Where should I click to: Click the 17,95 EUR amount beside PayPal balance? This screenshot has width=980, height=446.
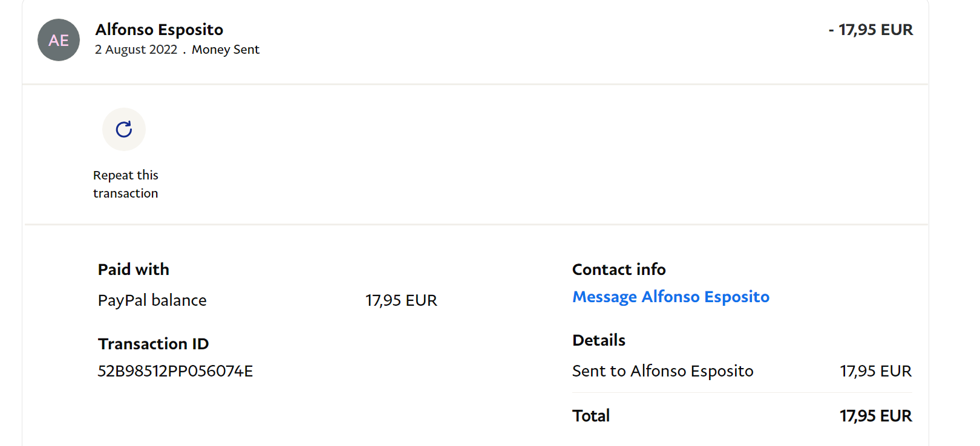(x=401, y=300)
